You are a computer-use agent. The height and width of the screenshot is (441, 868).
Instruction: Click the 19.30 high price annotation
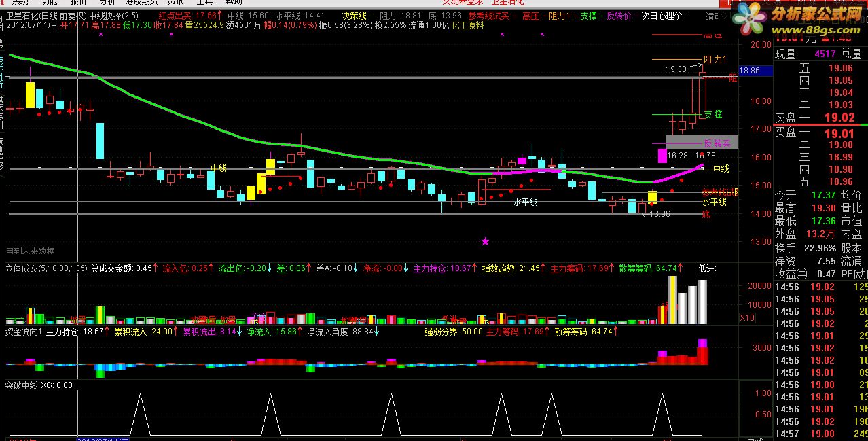tap(676, 69)
